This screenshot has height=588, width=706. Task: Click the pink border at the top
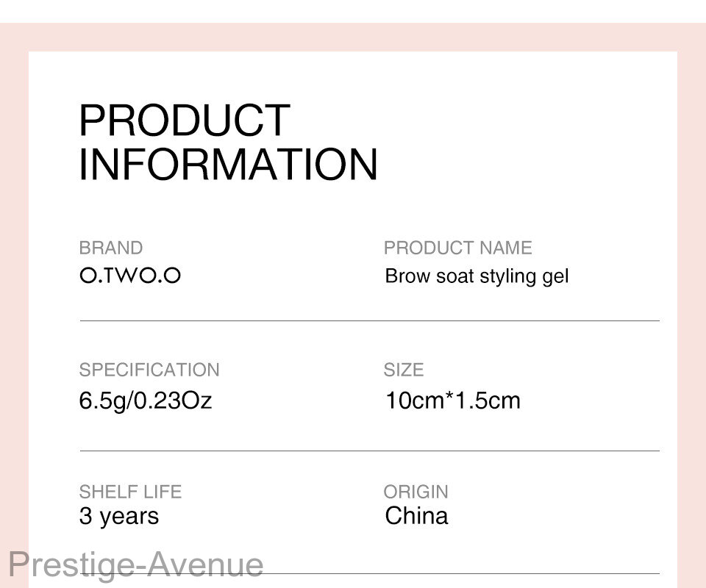pyautogui.click(x=353, y=37)
